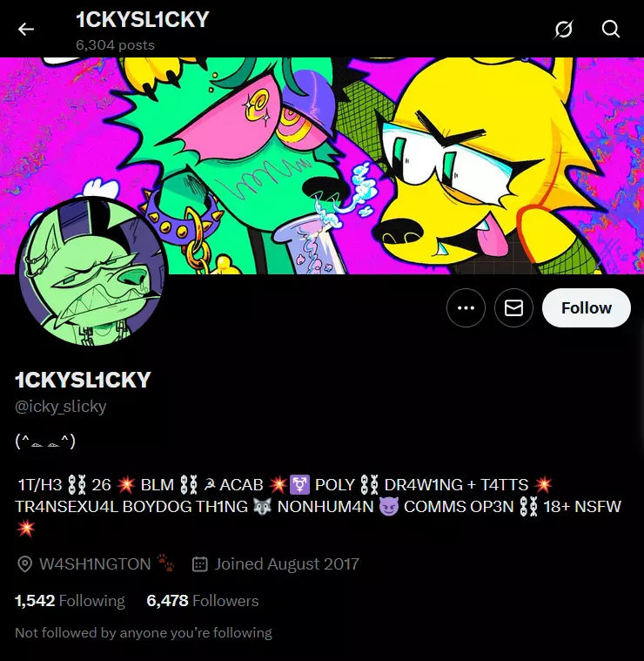
Task: Click the wolf emoji before NONHUM4N
Action: tap(262, 506)
